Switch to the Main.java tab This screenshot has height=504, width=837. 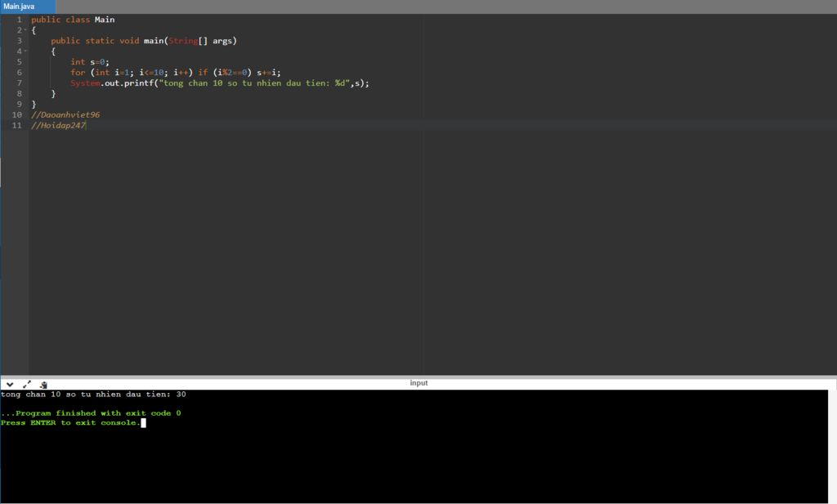(27, 7)
